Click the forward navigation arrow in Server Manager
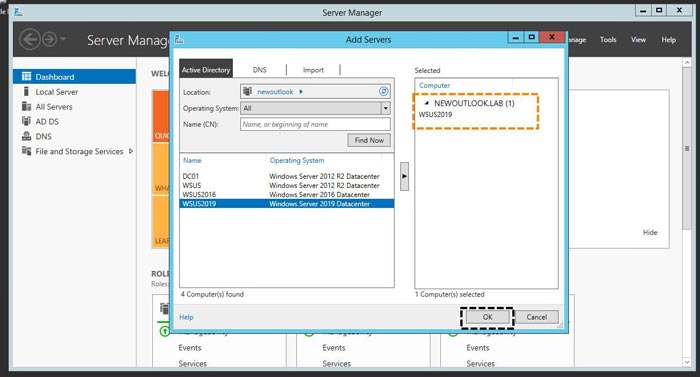 coord(49,39)
